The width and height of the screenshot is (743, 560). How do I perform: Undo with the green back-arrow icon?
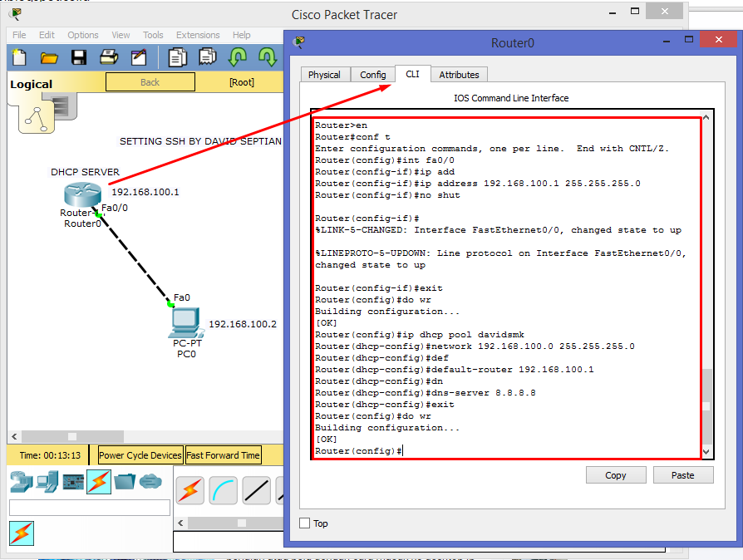[238, 56]
